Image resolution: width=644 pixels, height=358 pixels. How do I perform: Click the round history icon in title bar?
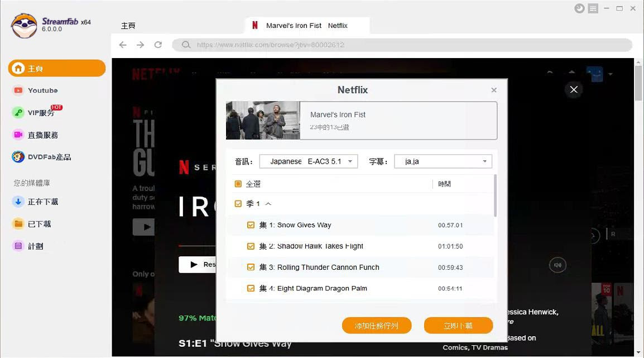[x=579, y=8]
